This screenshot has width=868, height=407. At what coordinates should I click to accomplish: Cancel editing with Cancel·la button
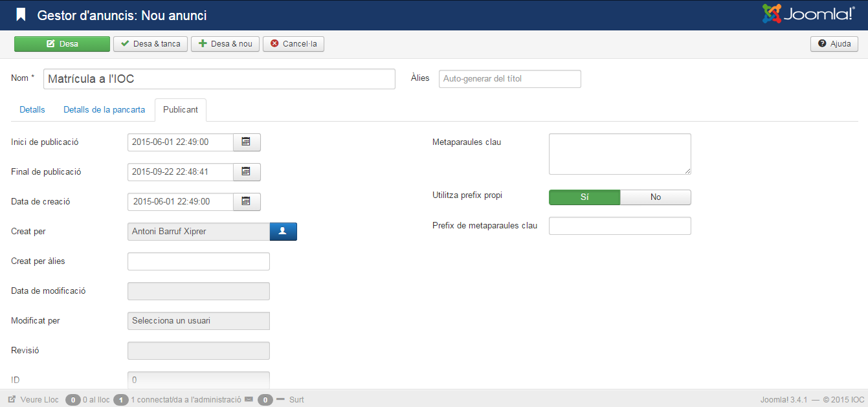tap(293, 44)
